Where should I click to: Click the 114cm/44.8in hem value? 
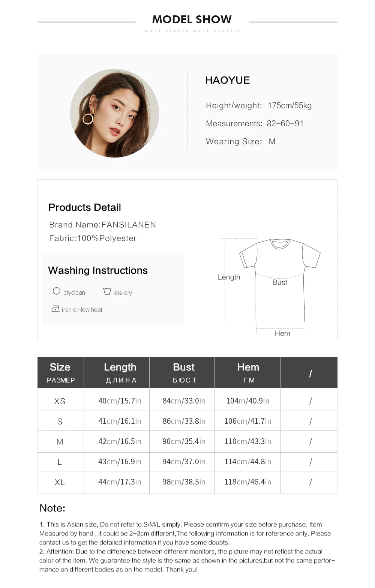[x=247, y=462]
